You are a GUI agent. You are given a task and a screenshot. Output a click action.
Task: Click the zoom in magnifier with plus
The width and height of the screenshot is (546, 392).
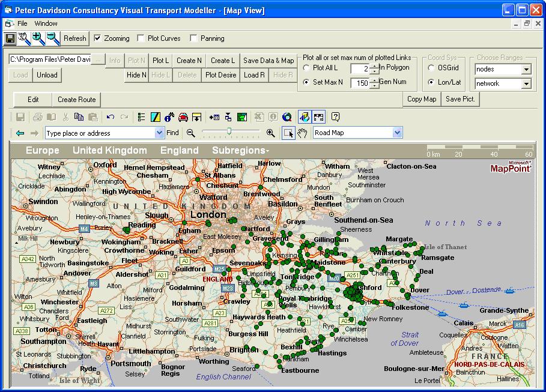click(39, 38)
